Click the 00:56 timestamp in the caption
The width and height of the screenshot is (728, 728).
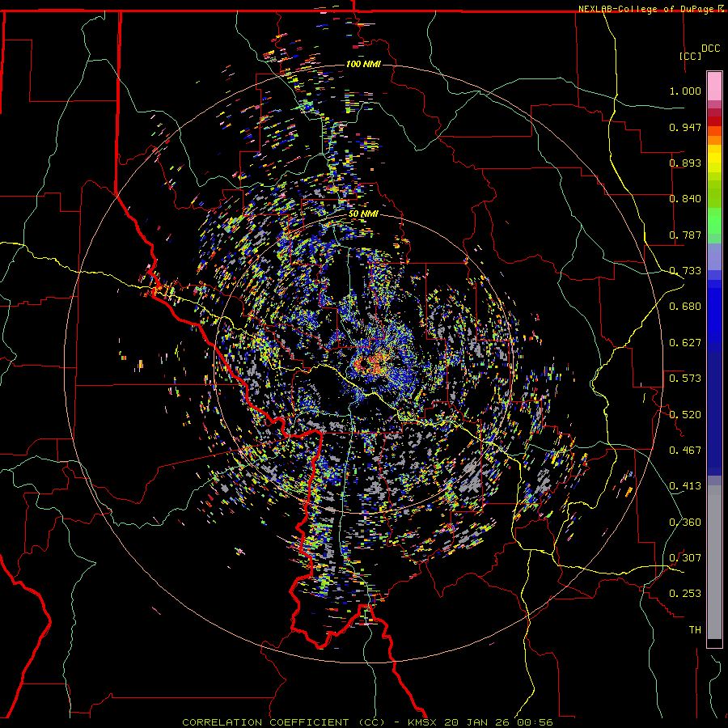tap(537, 722)
